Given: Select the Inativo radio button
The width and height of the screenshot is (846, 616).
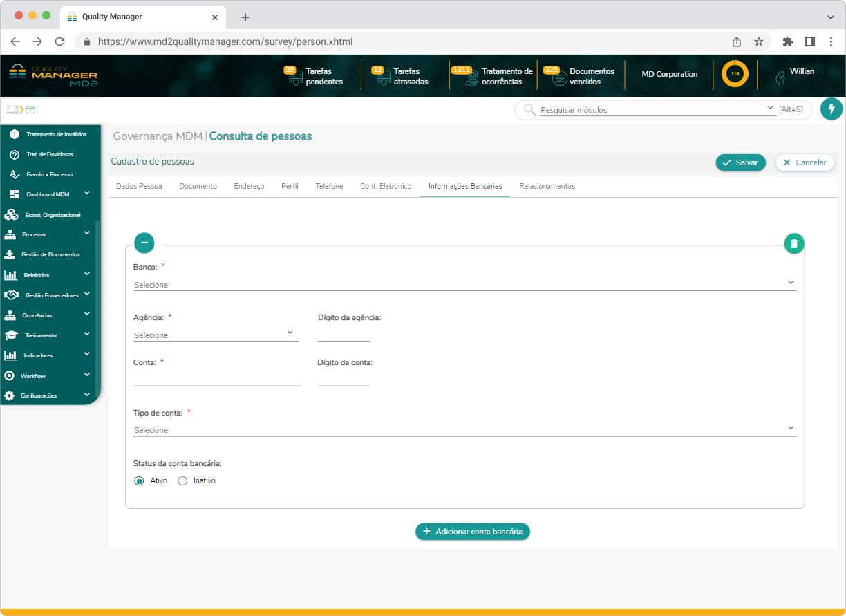Looking at the screenshot, I should (183, 481).
